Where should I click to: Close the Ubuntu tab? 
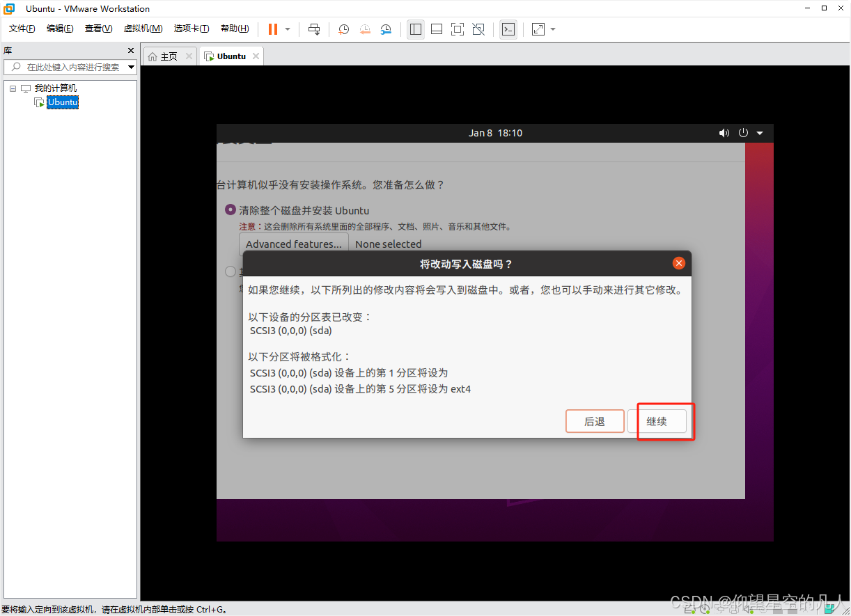(x=256, y=56)
